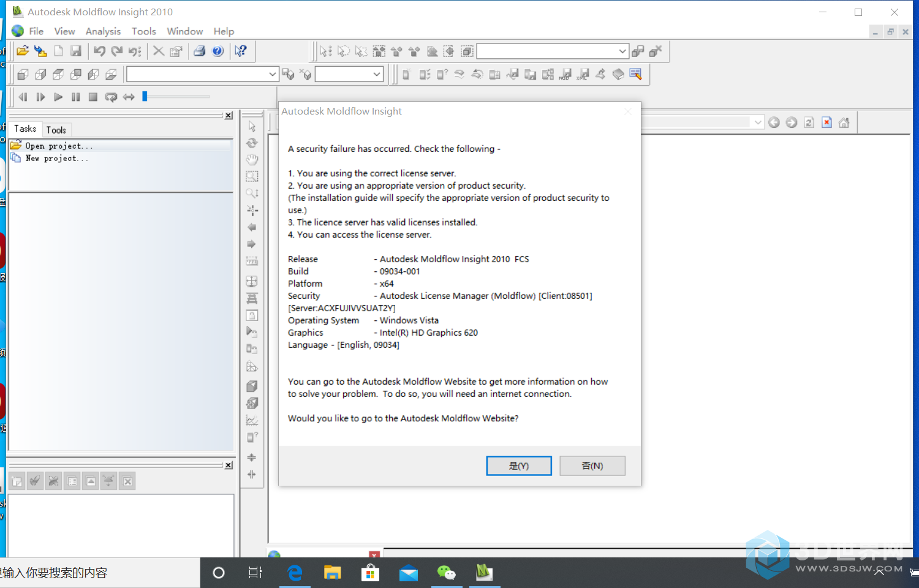
Task: Click the report generation book icon
Action: coord(618,74)
